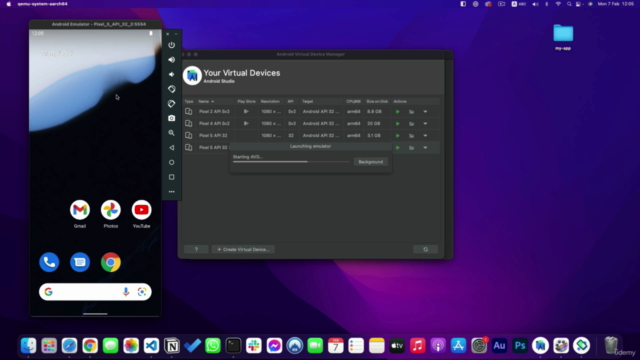Open AVD Manager help question mark button

[x=196, y=249]
